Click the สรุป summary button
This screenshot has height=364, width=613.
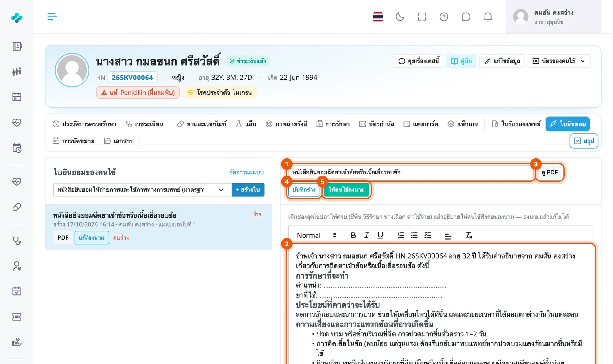pos(584,141)
